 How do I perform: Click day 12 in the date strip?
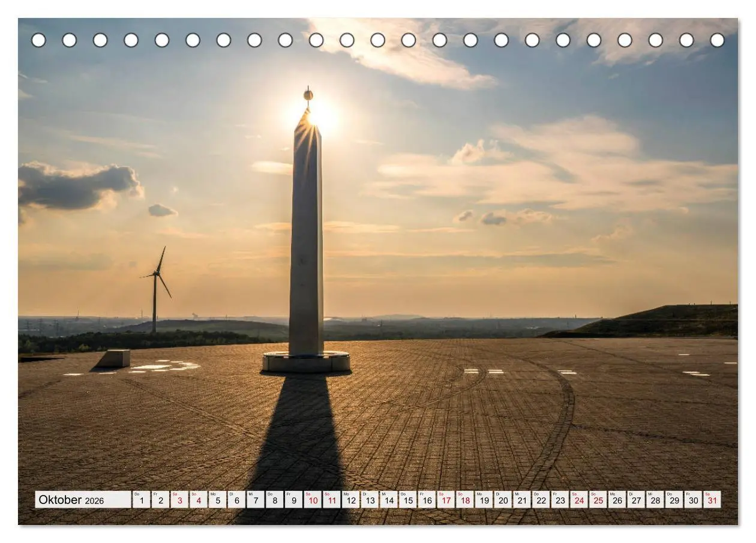point(350,499)
